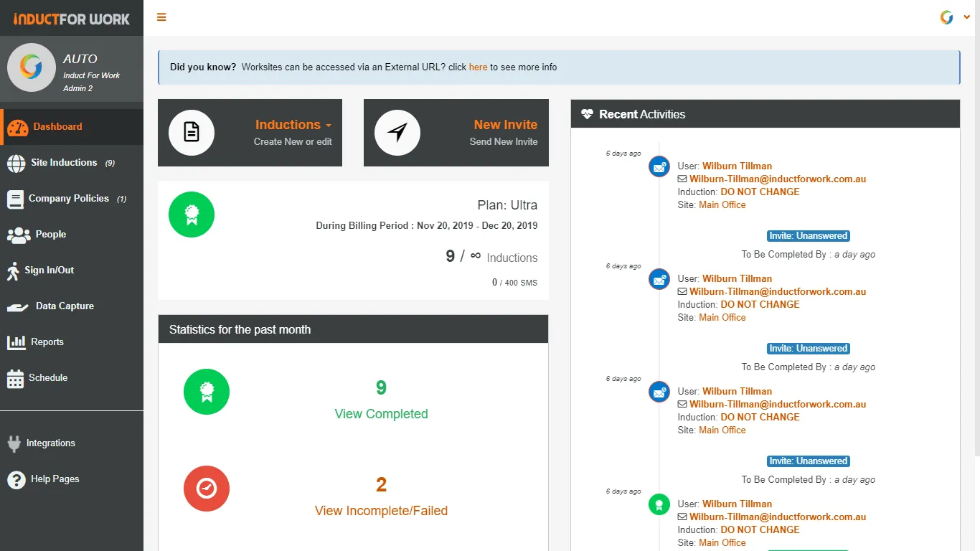Click the Help Pages question icon
Screen dimensions: 980x551
17,479
